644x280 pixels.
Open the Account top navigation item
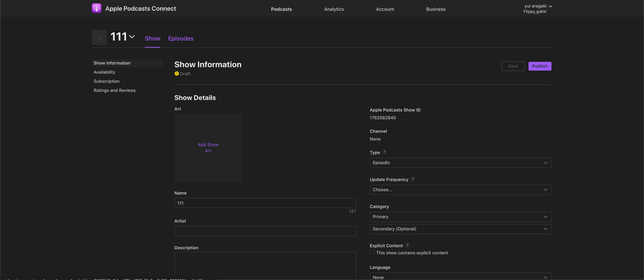point(385,9)
